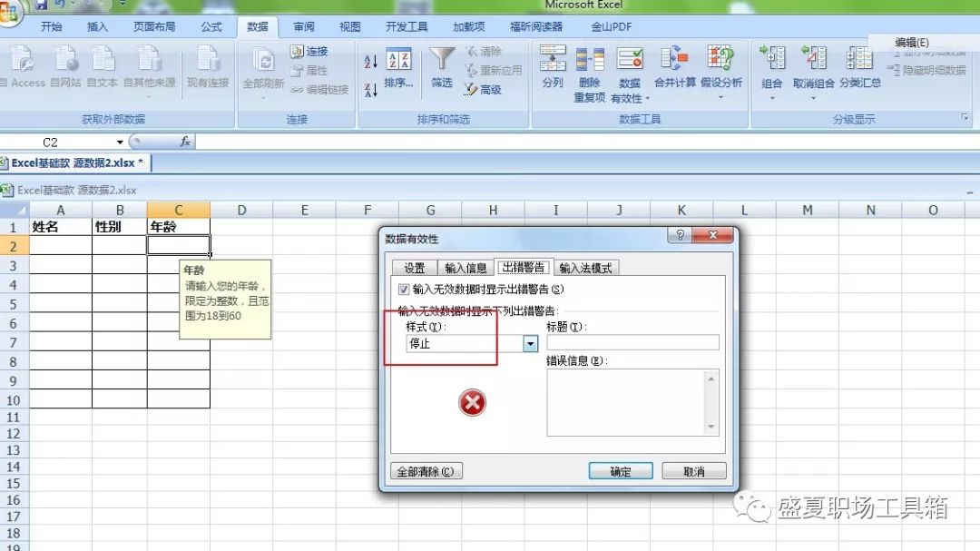This screenshot has width=980, height=551.
Task: Uncheck 输入无效数据时显示出错警告 checkbox
Action: (403, 289)
